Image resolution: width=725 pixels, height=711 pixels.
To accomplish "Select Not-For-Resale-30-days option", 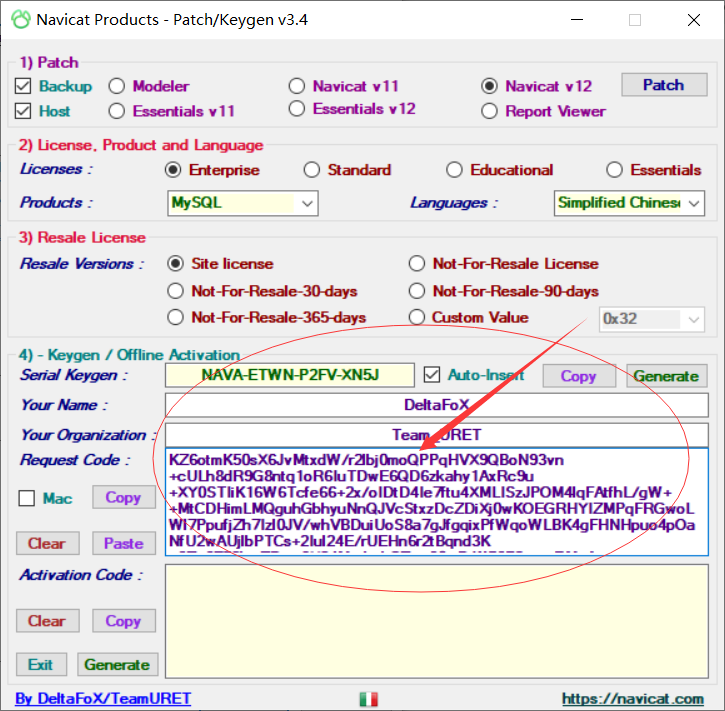I will pyautogui.click(x=175, y=291).
